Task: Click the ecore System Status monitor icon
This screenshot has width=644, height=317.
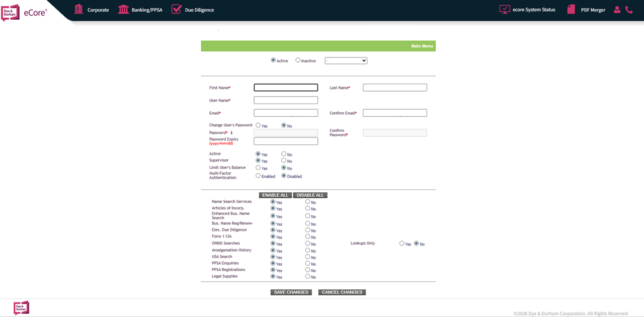Action: tap(505, 9)
